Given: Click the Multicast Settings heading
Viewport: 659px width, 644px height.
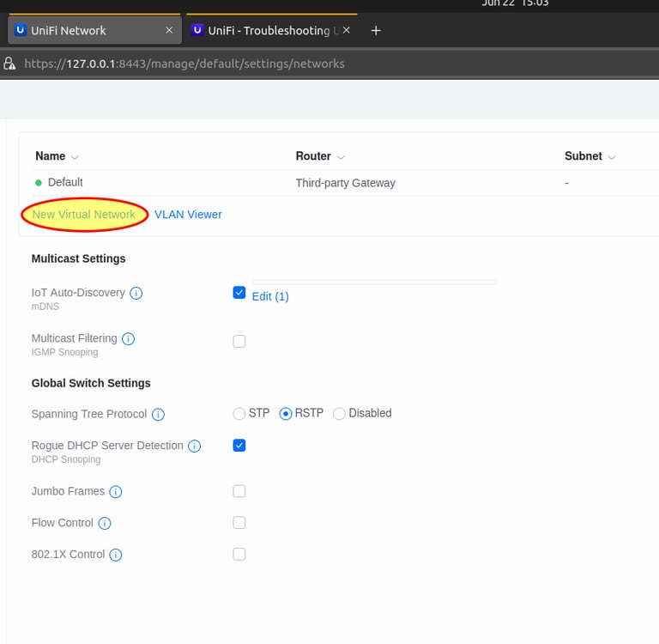Looking at the screenshot, I should 79,258.
